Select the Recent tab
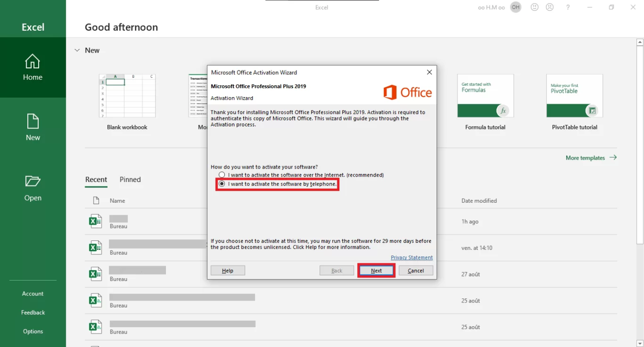 click(96, 179)
